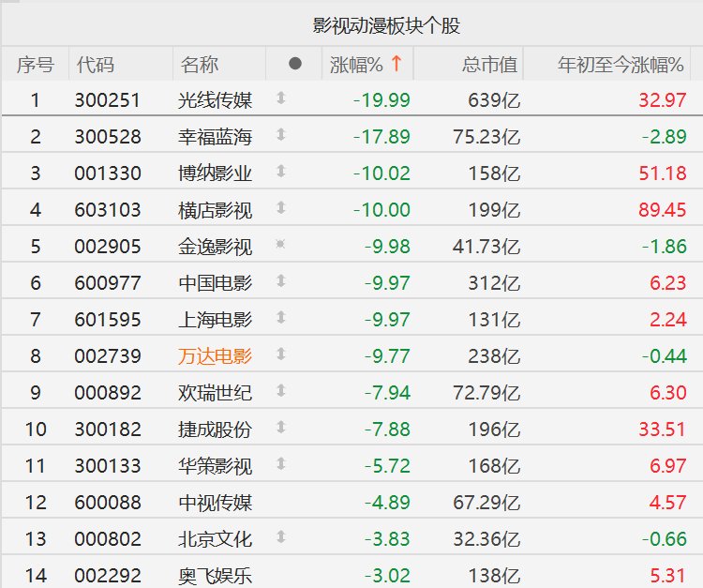Click the 75.23亿 market cap cell
The height and width of the screenshot is (588, 703).
pyautogui.click(x=486, y=137)
